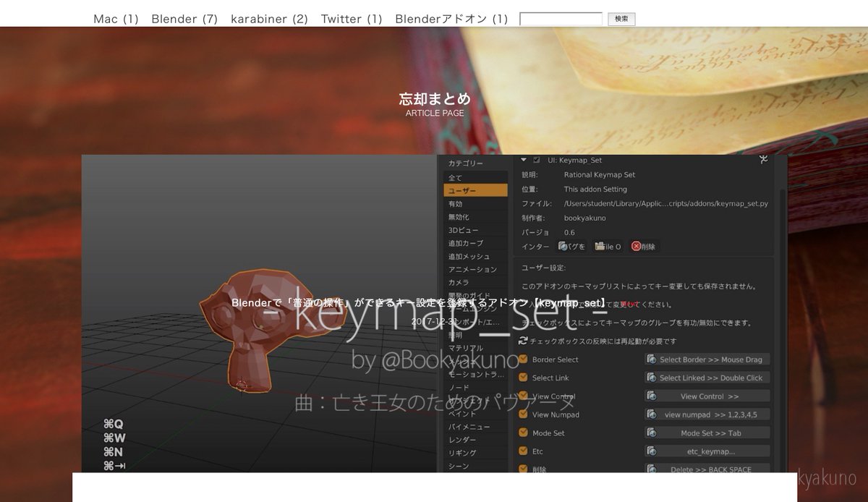Click the バグを report bug button icon
Viewport: 868px width, 502px height.
coord(571,247)
